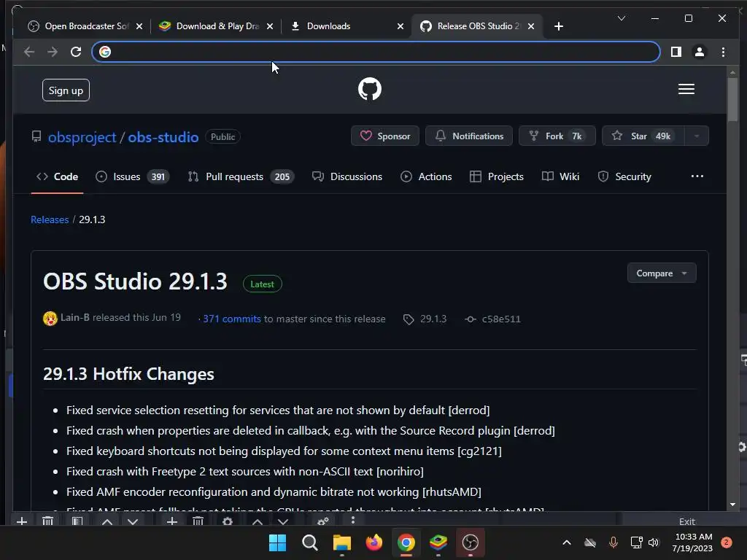Screen dimensions: 747x560
Task: Open the Chrome profile menu
Action: (x=700, y=52)
